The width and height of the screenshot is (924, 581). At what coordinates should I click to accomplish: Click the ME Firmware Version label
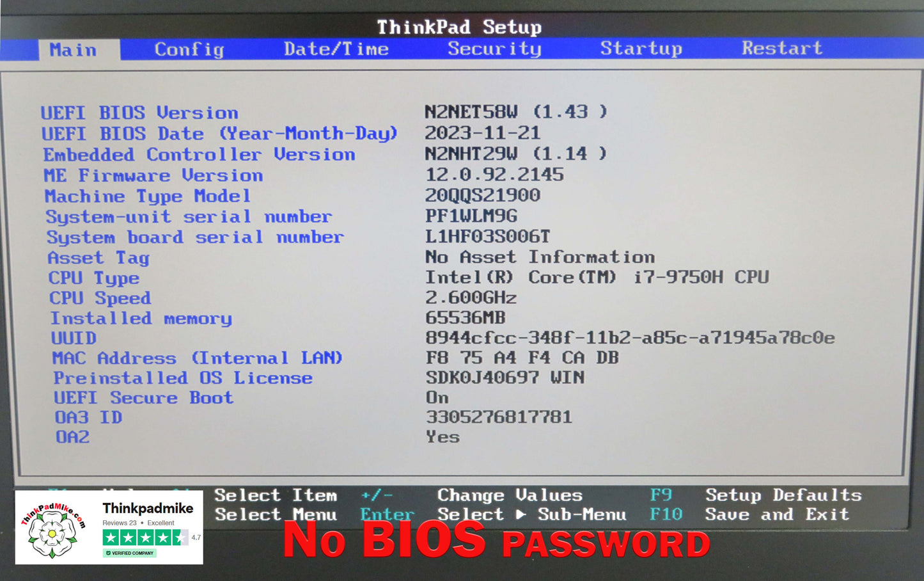pyautogui.click(x=153, y=175)
